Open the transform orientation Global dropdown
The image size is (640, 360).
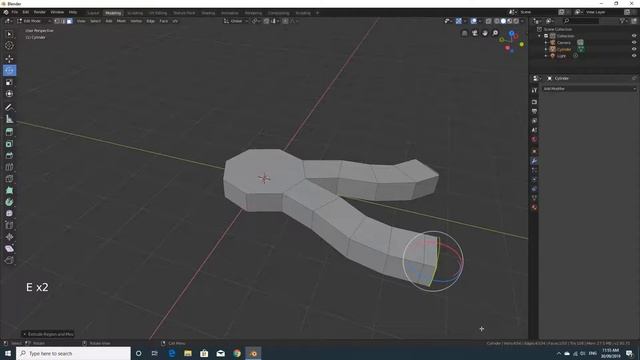click(x=236, y=21)
